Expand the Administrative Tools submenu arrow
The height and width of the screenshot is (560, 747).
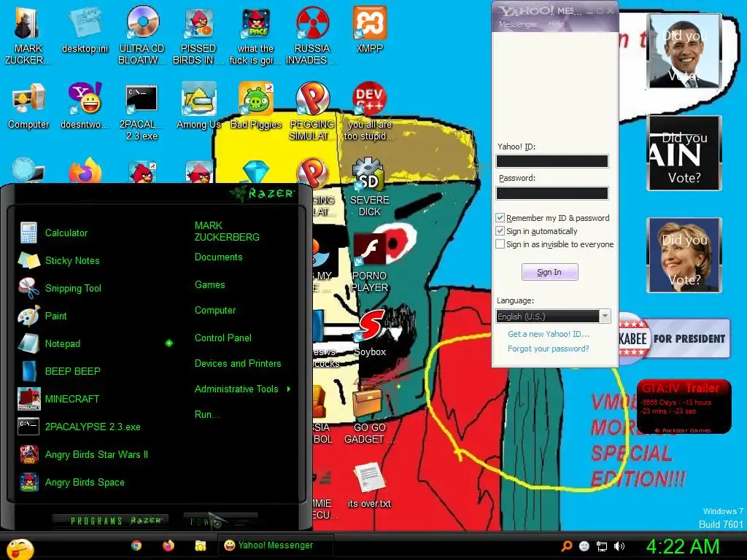[x=289, y=389]
